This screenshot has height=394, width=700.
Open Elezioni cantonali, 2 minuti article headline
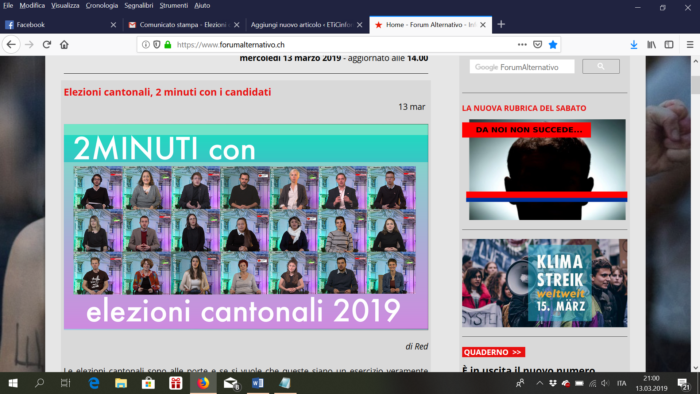coord(167,92)
